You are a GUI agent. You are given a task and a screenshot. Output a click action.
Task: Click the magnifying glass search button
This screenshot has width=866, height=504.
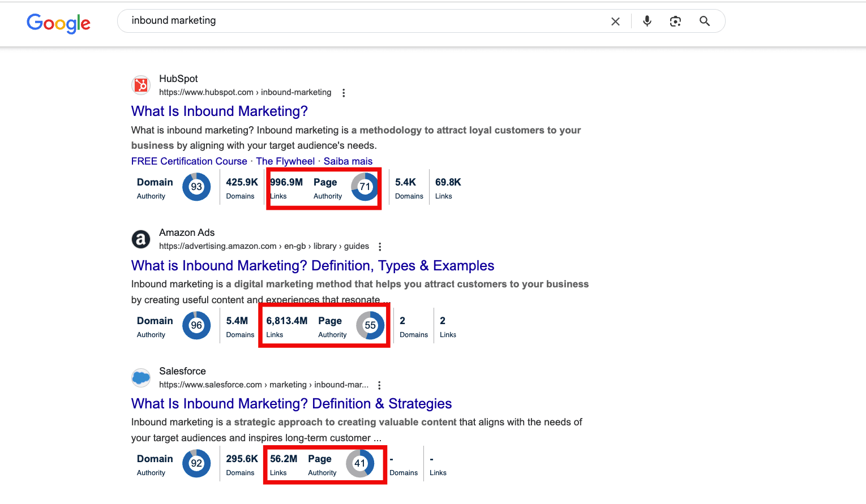[x=705, y=21]
